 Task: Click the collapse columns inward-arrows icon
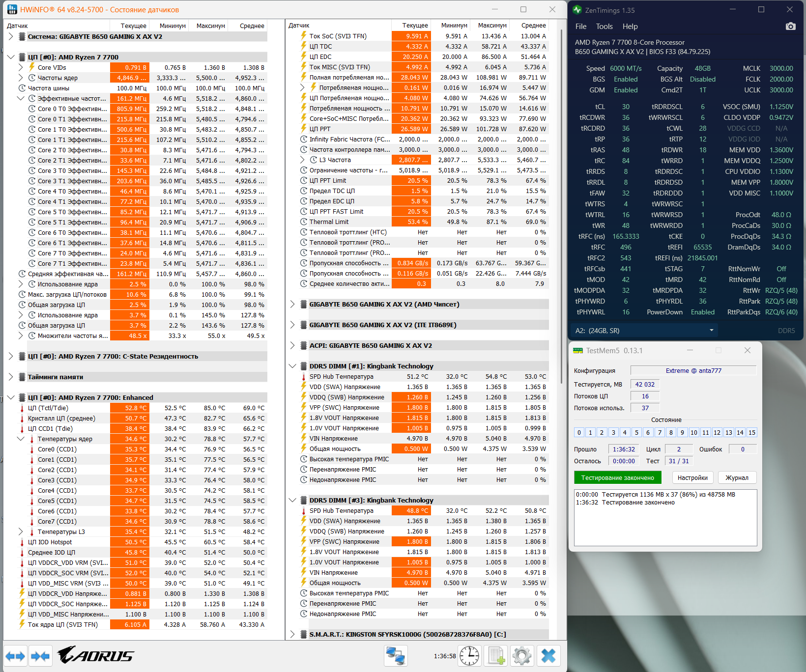click(x=40, y=656)
